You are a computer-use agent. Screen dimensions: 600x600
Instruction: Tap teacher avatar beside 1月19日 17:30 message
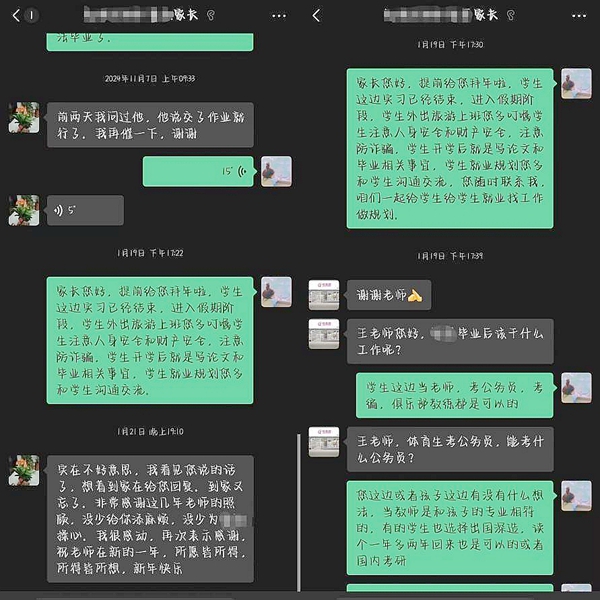(576, 84)
